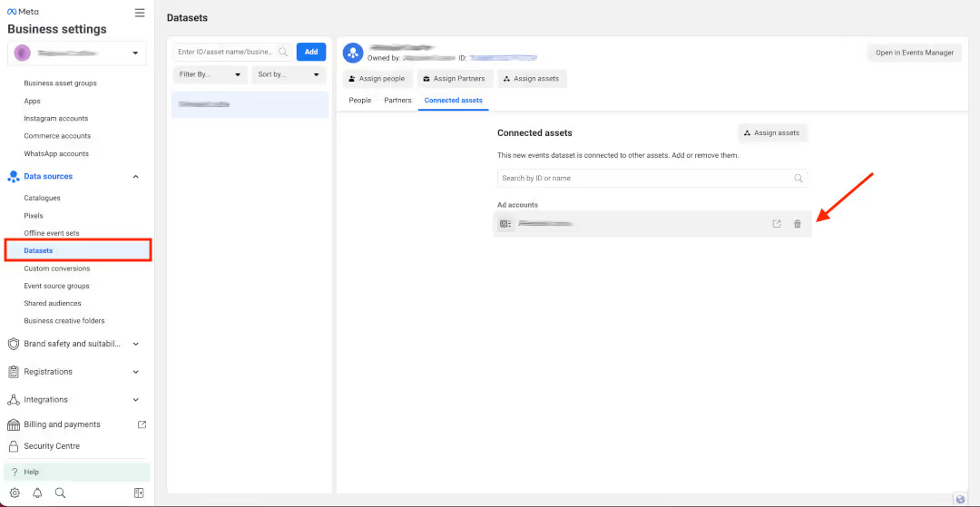This screenshot has width=980, height=507.
Task: Click the magnifier in Search by ID field
Action: pos(799,178)
